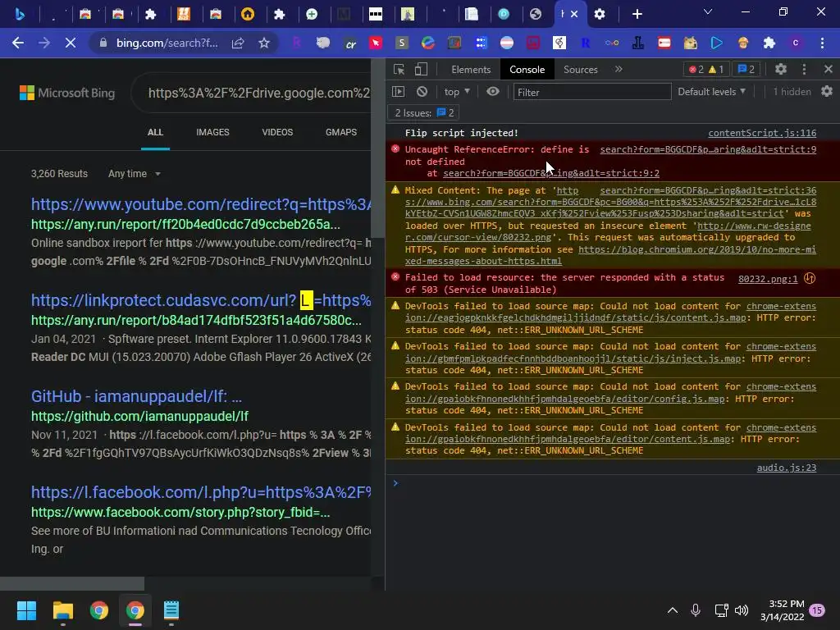Click the browser forward arrow
The height and width of the screenshot is (630, 840).
[x=44, y=43]
